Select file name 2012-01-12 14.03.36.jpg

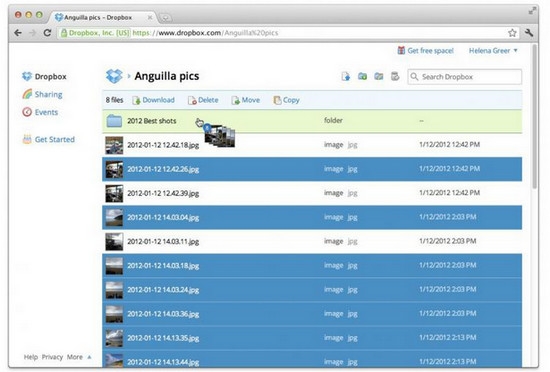click(163, 314)
